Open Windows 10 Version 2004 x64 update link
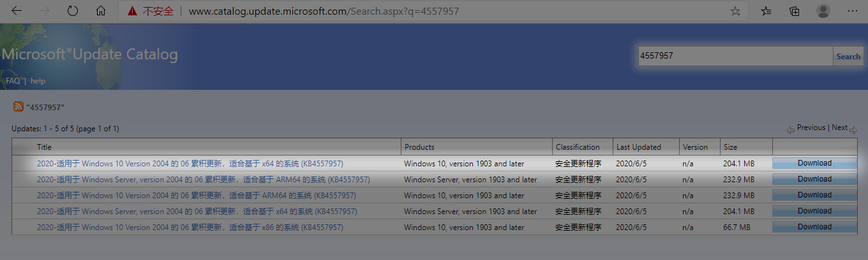 click(x=190, y=164)
